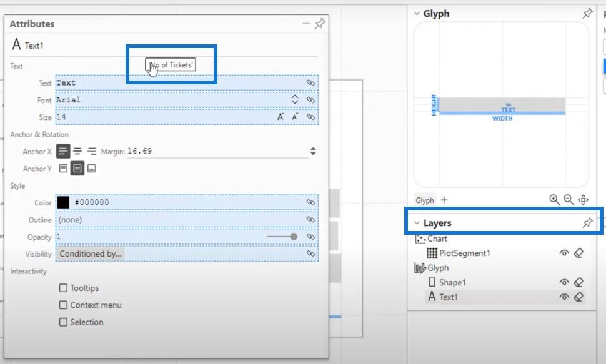
Task: Click the data binding icon for Font field
Action: click(310, 100)
